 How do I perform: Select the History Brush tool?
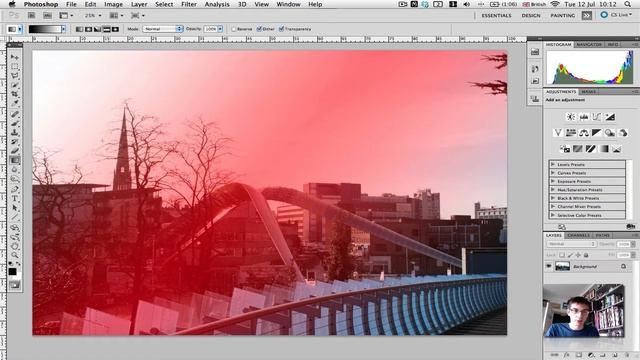coord(15,142)
